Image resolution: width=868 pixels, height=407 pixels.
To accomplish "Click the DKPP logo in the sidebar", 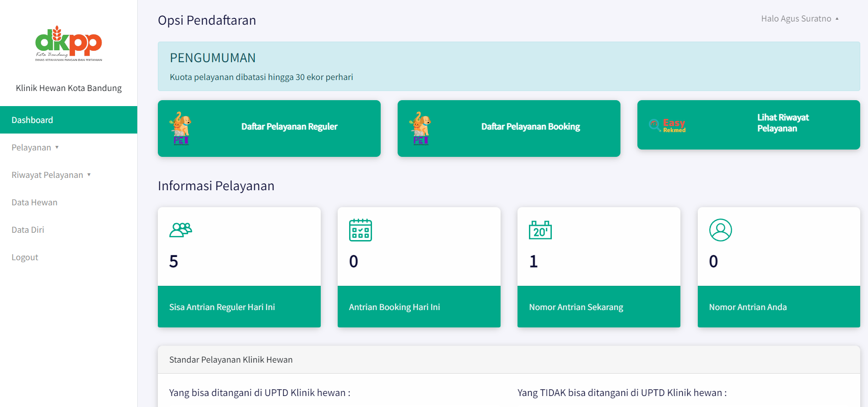I will (69, 43).
